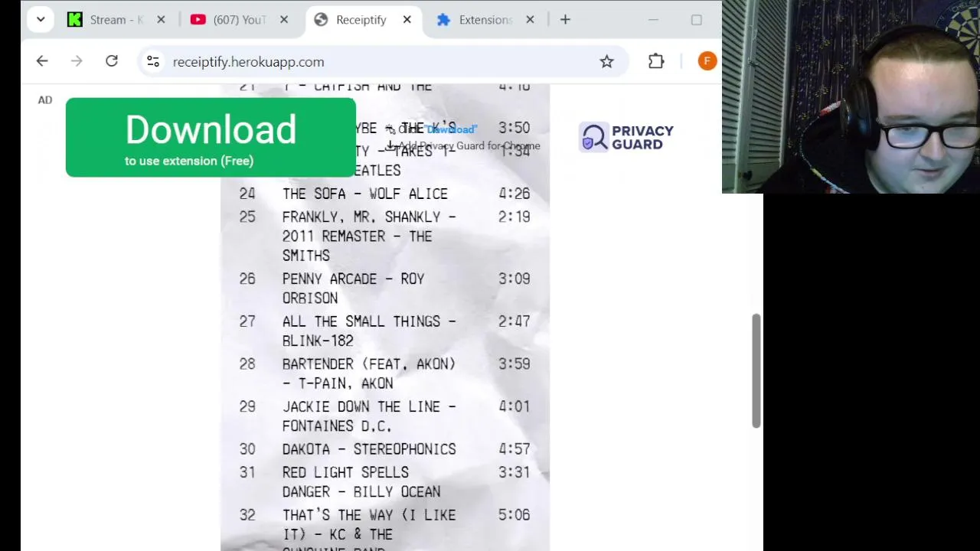
Task: Click the 4:57 duration for Dakota
Action: pyautogui.click(x=514, y=449)
